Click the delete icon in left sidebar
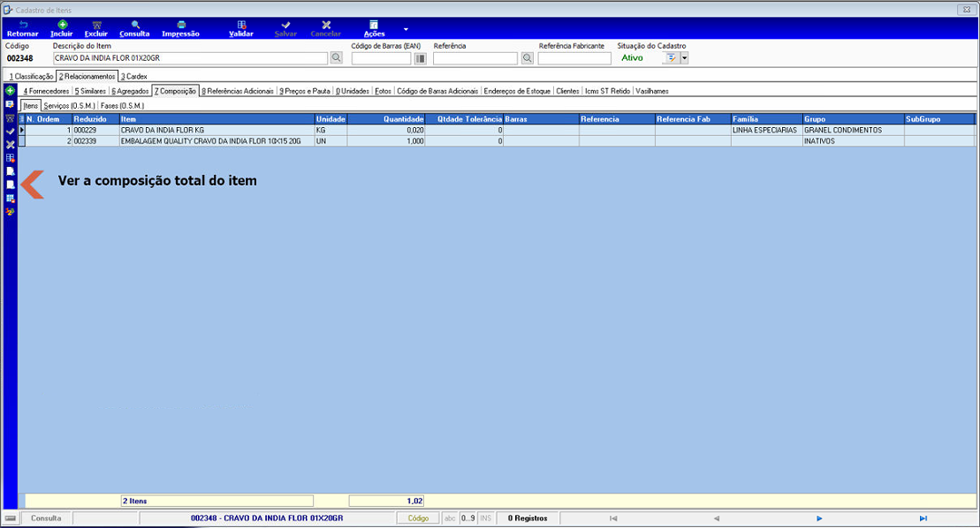The width and height of the screenshot is (980, 528). [x=10, y=118]
